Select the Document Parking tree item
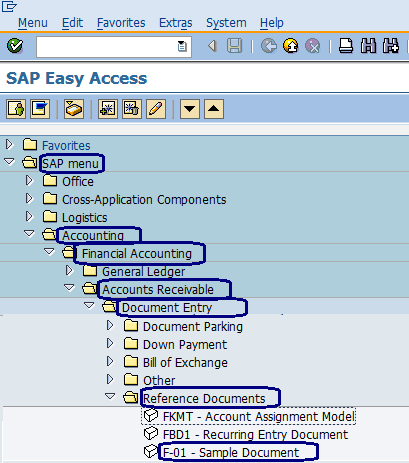This screenshot has width=409, height=463. pos(193,327)
